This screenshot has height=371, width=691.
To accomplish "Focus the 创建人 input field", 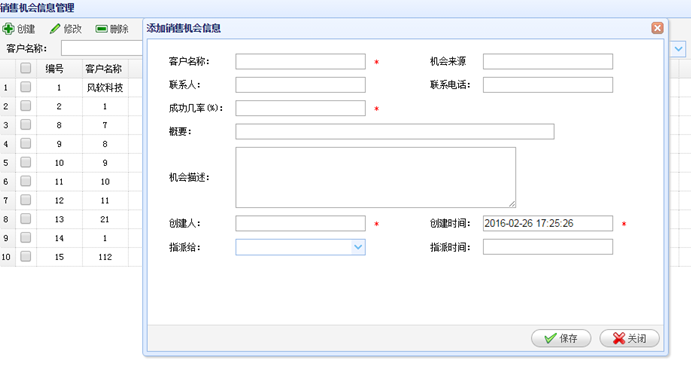I will (300, 223).
